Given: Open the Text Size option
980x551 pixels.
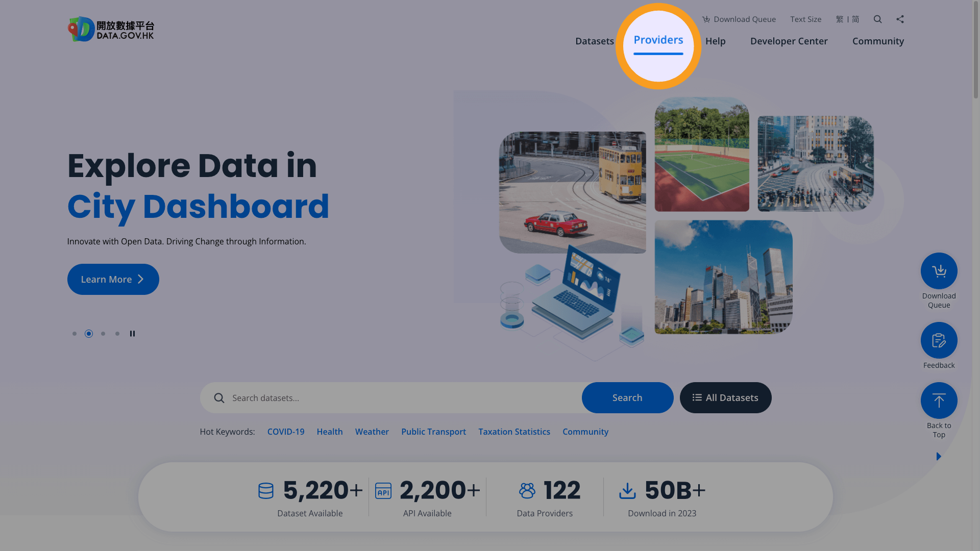Looking at the screenshot, I should coord(805,19).
